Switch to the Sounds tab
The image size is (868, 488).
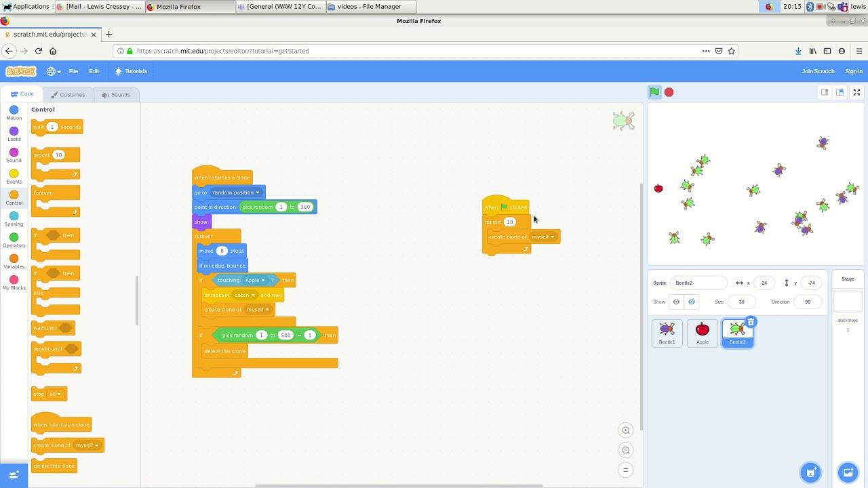pyautogui.click(x=116, y=95)
